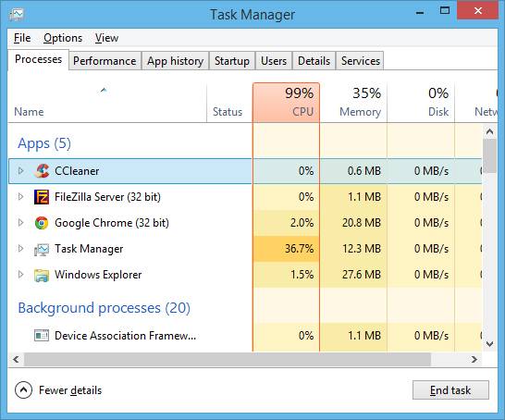
Task: Click the vertical scrollbar thumb
Action: tap(489, 156)
